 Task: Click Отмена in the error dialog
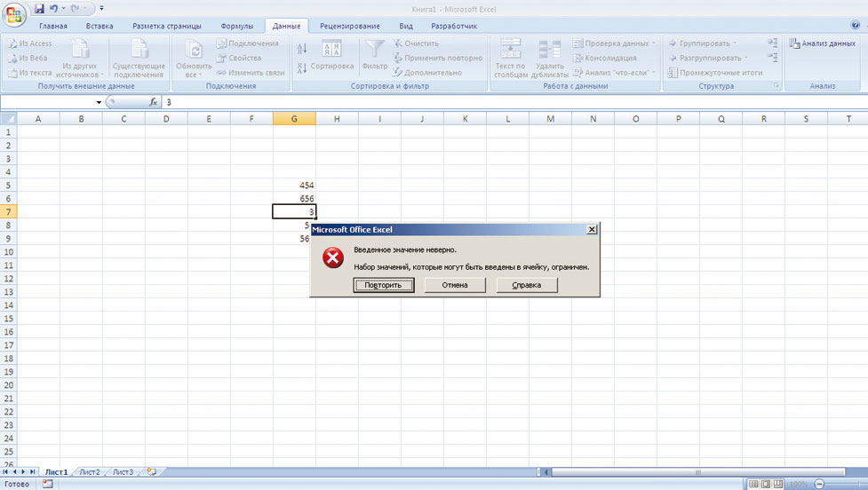click(x=455, y=285)
